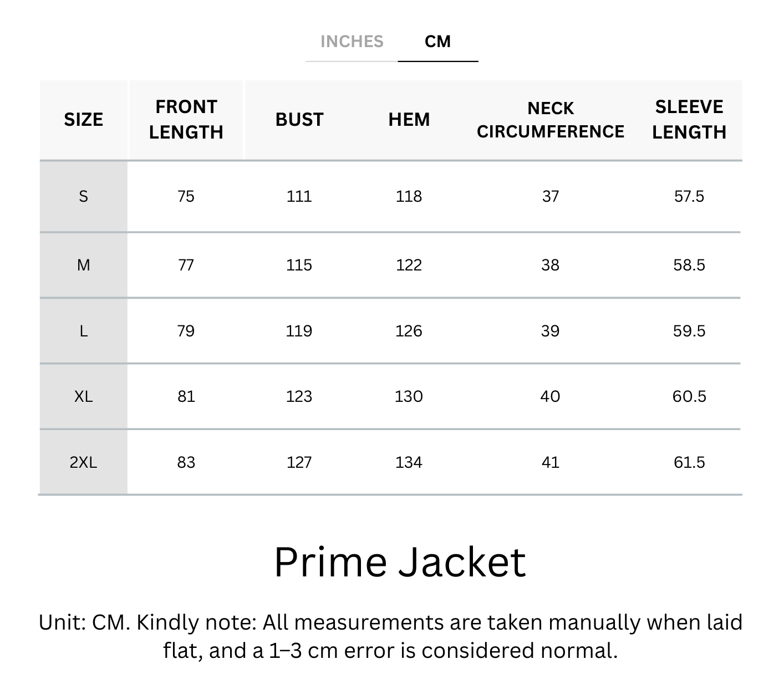Click the SLEEVE LENGTH header
This screenshot has height=695, width=784.
(689, 119)
